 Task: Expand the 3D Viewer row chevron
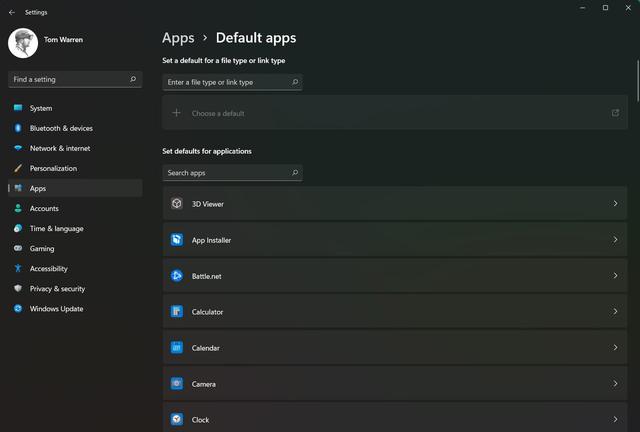[615, 203]
